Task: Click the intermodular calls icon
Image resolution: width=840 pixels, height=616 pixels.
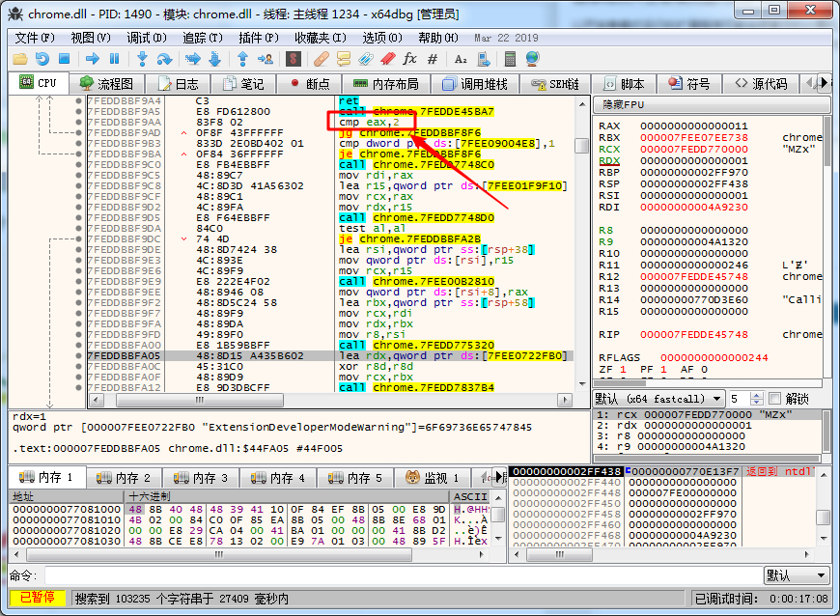Action: pyautogui.click(x=484, y=59)
